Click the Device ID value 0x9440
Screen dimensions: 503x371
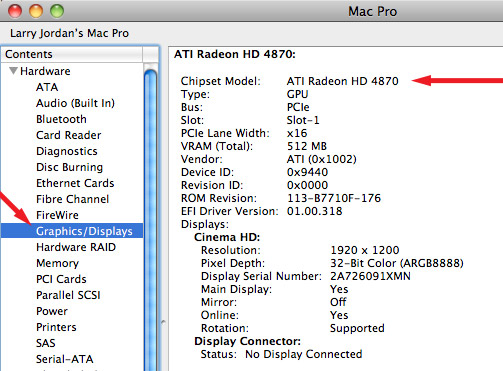[307, 172]
